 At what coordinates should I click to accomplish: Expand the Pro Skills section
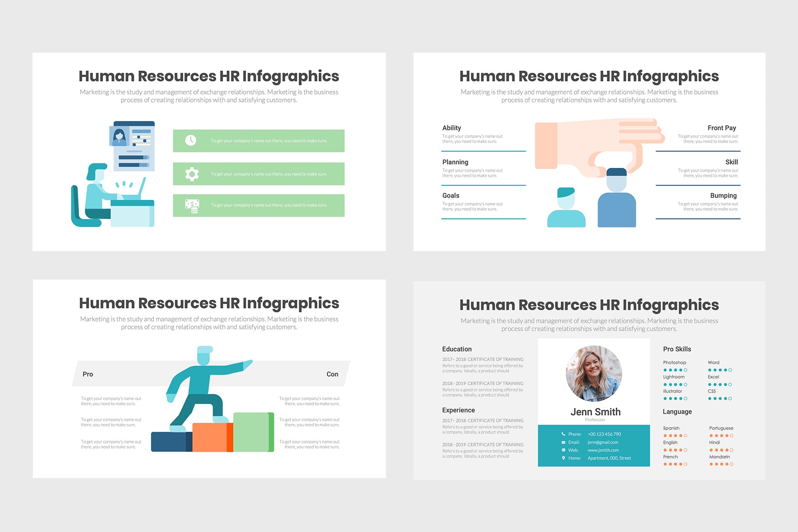pos(677,349)
